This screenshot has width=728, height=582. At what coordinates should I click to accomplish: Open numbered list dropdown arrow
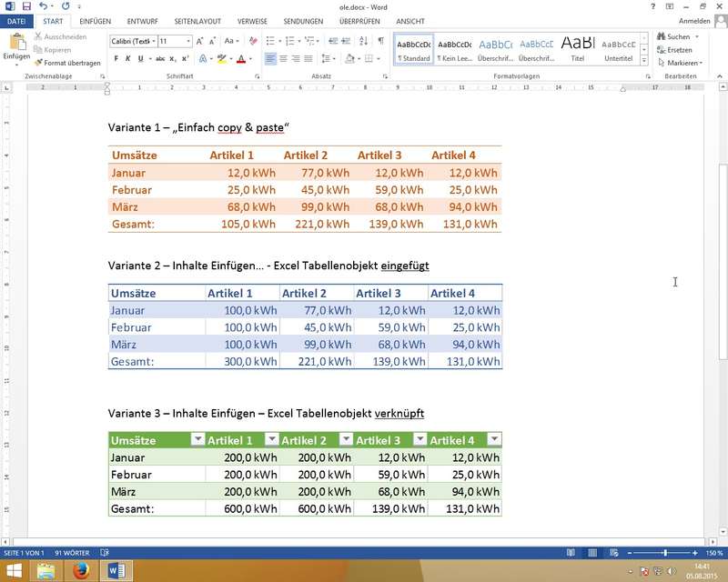click(299, 41)
